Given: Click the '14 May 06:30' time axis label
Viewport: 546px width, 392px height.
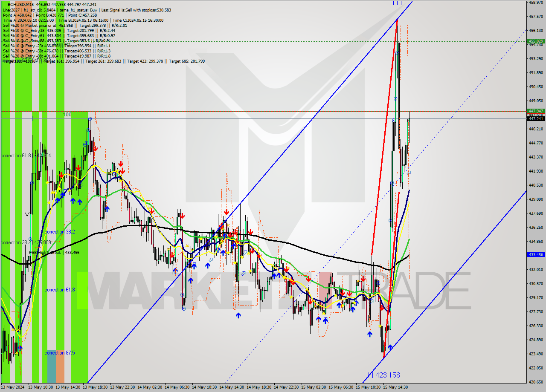Looking at the screenshot, I should 177,387.
